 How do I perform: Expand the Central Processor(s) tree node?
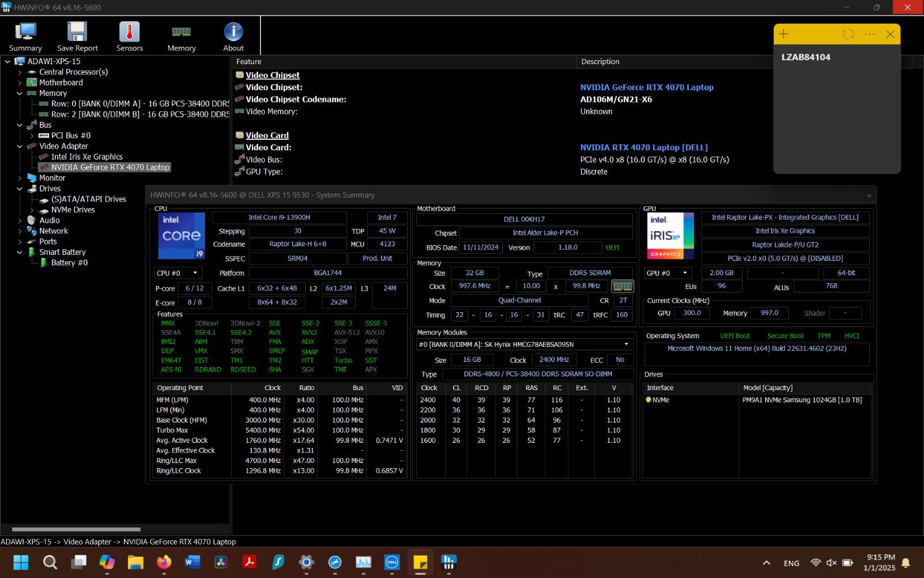(20, 72)
